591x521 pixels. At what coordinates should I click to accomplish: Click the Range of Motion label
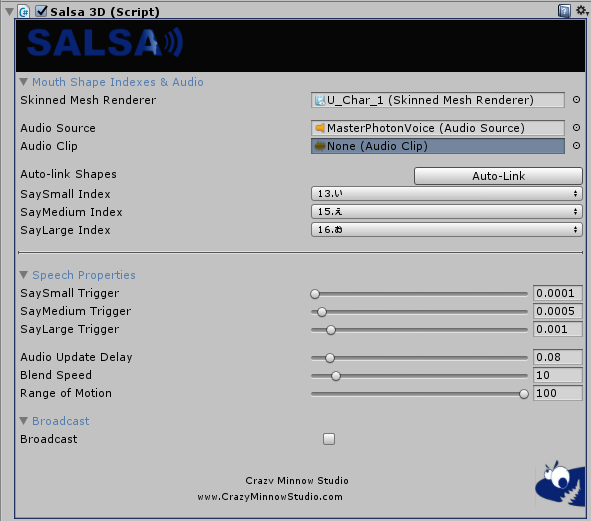[66, 393]
